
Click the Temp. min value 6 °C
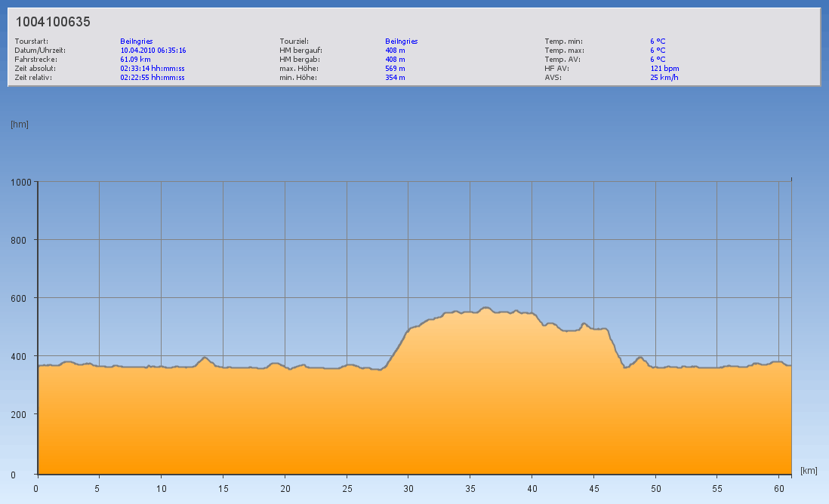658,41
